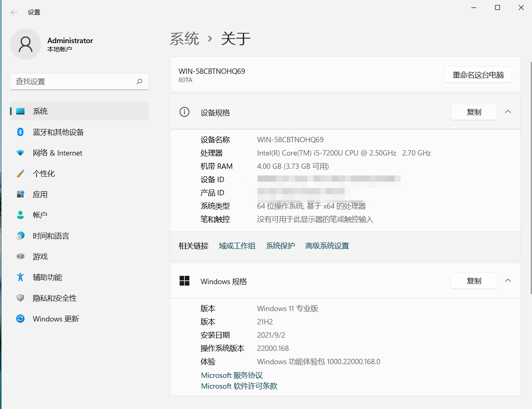The width and height of the screenshot is (532, 409).
Task: Open Microsoft 软件许可条款 link
Action: click(x=239, y=386)
